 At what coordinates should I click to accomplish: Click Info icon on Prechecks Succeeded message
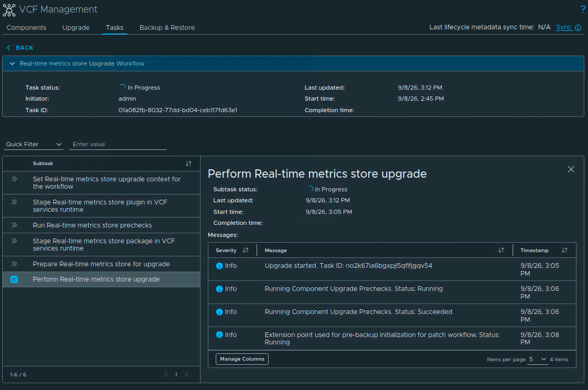(x=219, y=312)
